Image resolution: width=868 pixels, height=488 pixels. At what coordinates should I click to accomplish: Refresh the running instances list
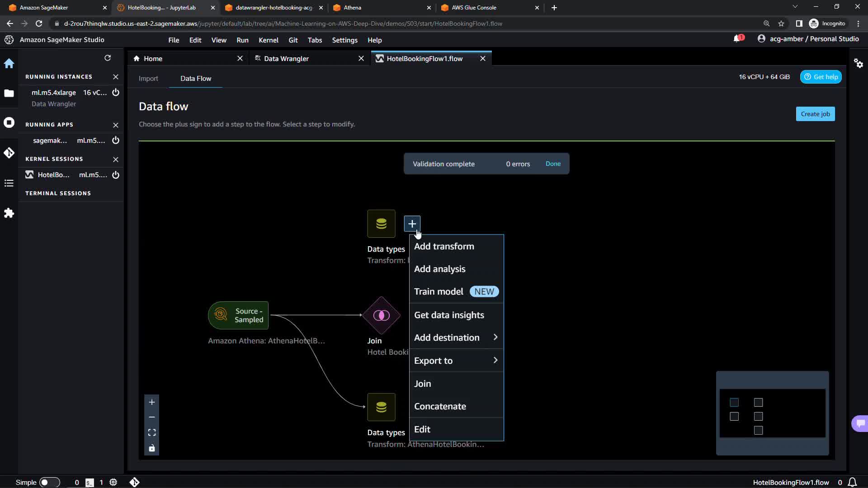point(108,58)
